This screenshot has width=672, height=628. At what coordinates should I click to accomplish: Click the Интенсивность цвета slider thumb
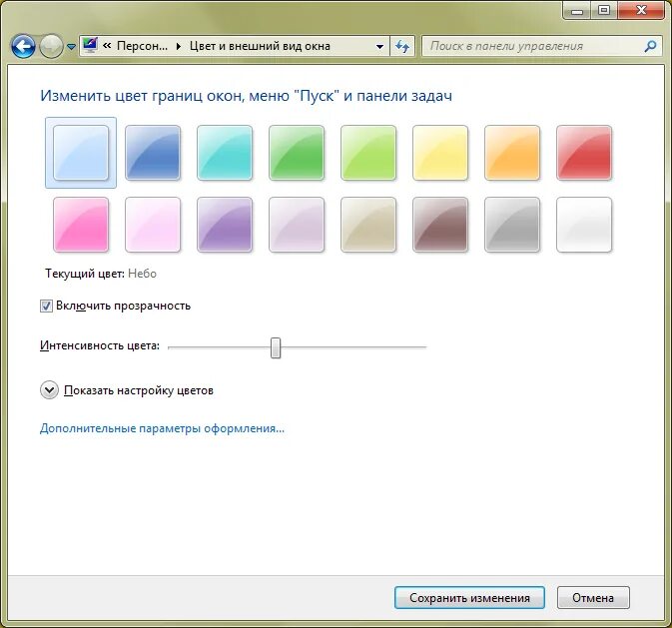(x=276, y=347)
